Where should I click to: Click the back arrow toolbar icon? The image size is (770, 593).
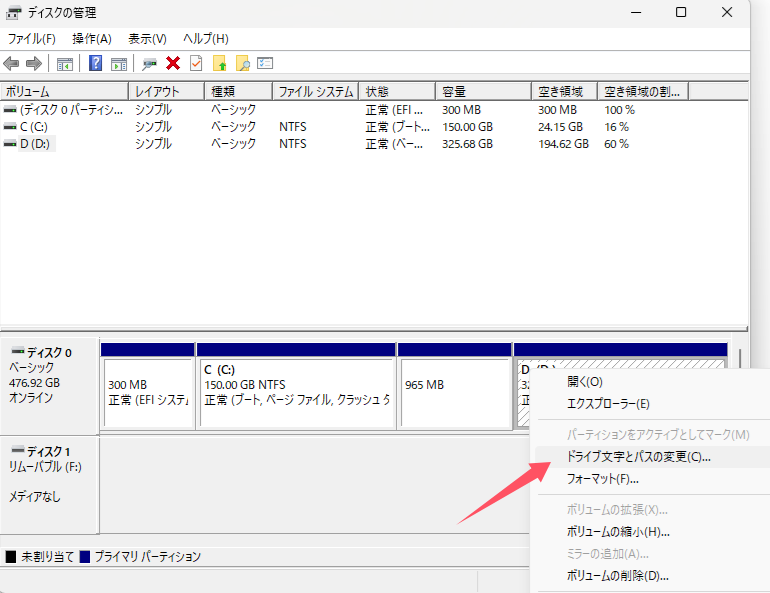click(12, 63)
